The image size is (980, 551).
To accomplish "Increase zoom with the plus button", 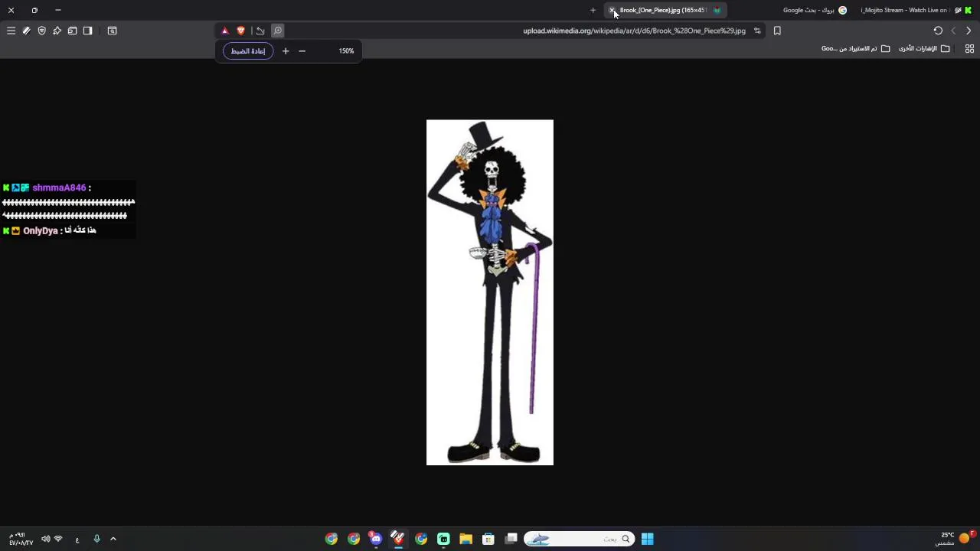I will coord(286,51).
